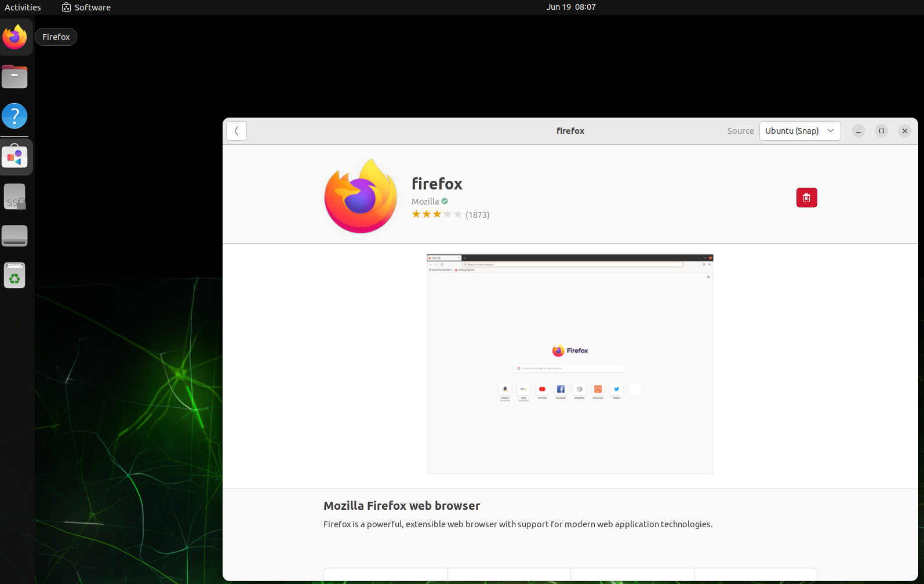This screenshot has height=584, width=924.
Task: Click the verified publisher badge beside Mozilla
Action: [445, 201]
